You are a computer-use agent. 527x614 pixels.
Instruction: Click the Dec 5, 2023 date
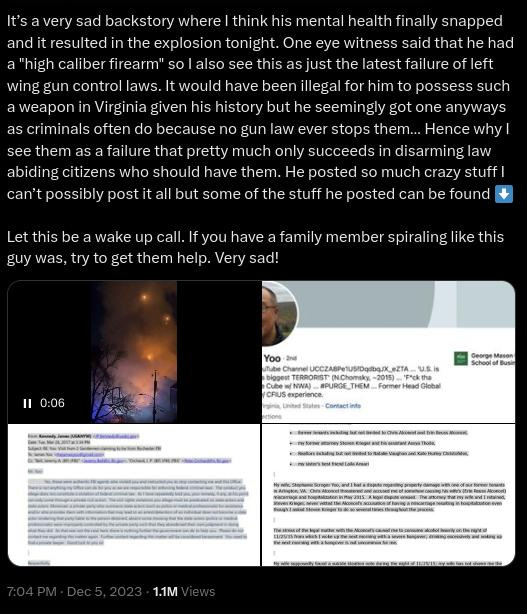(x=104, y=591)
